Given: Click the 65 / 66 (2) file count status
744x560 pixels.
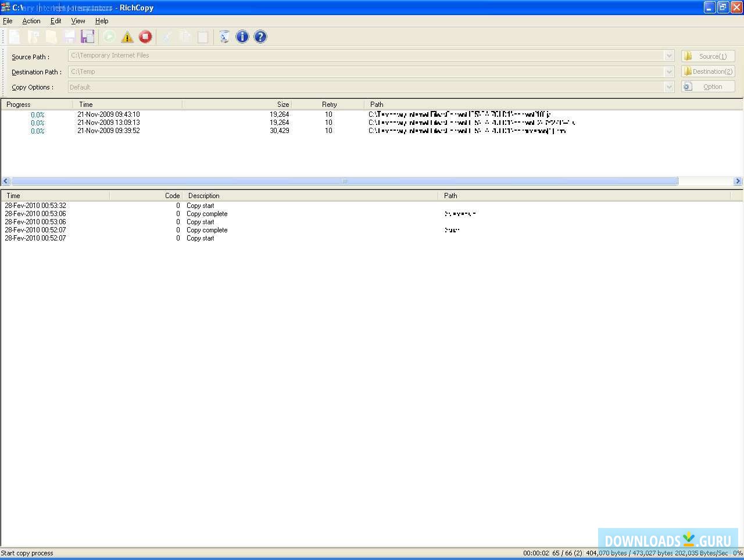Looking at the screenshot, I should (x=567, y=553).
